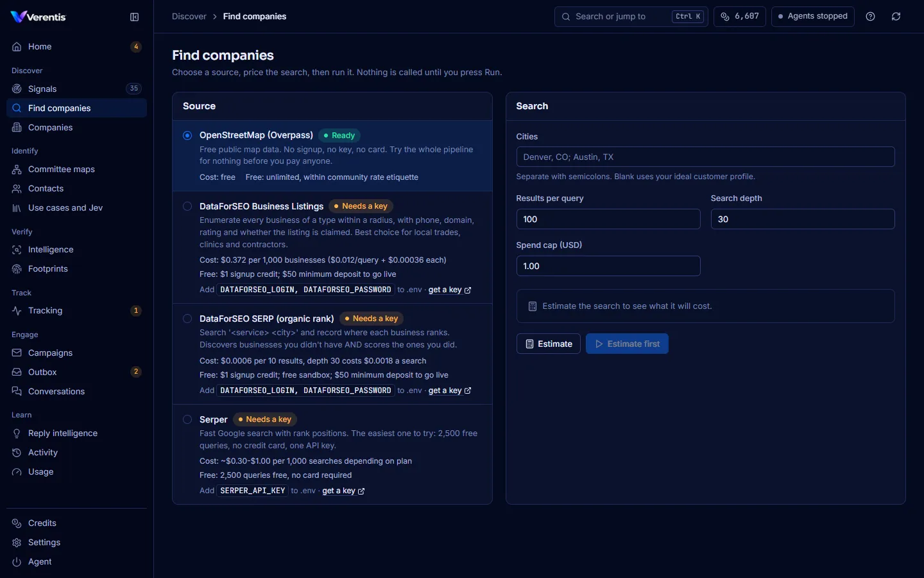Click the SERPER_API_KEY code text
This screenshot has height=578, width=924.
coord(253,491)
